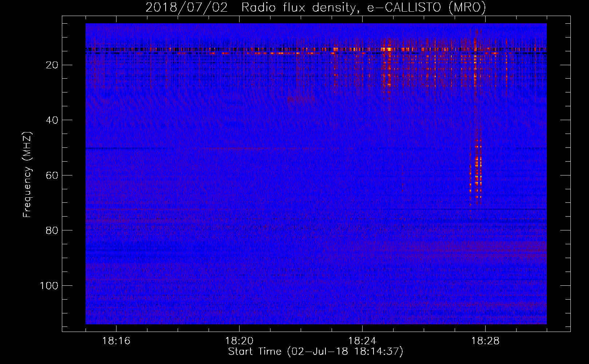The width and height of the screenshot is (589, 364).
Task: Click the "Start Time" x-axis label
Action: 315,351
